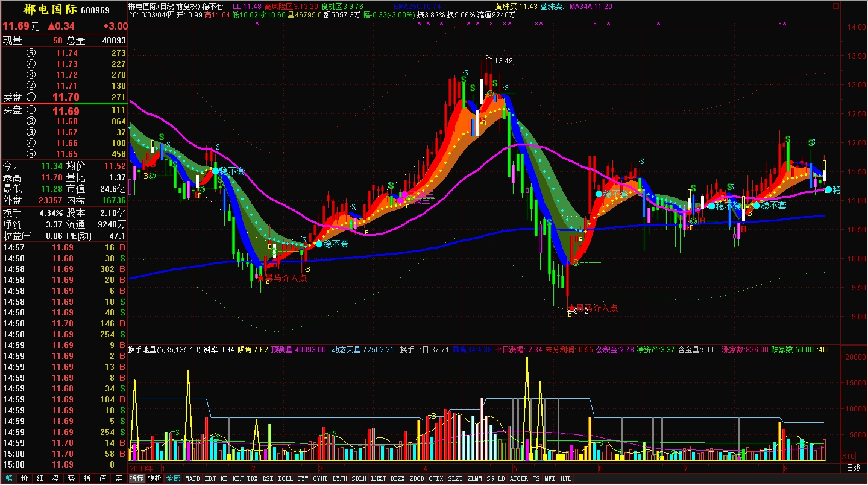Click the 9.12 low price label
This screenshot has height=485, width=868.
580,311
